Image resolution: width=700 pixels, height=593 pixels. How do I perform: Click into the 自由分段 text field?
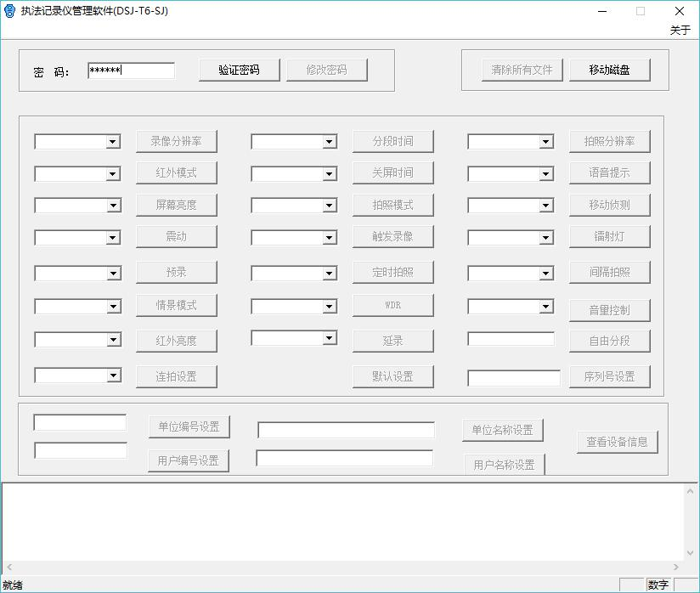pyautogui.click(x=511, y=339)
